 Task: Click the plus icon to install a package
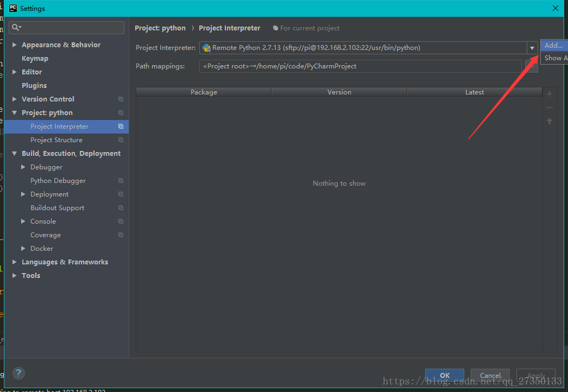(549, 94)
